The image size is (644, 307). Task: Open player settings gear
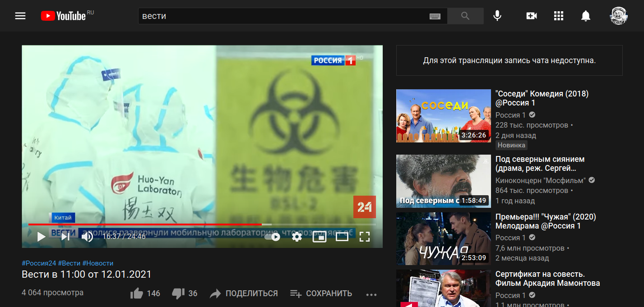pos(297,237)
